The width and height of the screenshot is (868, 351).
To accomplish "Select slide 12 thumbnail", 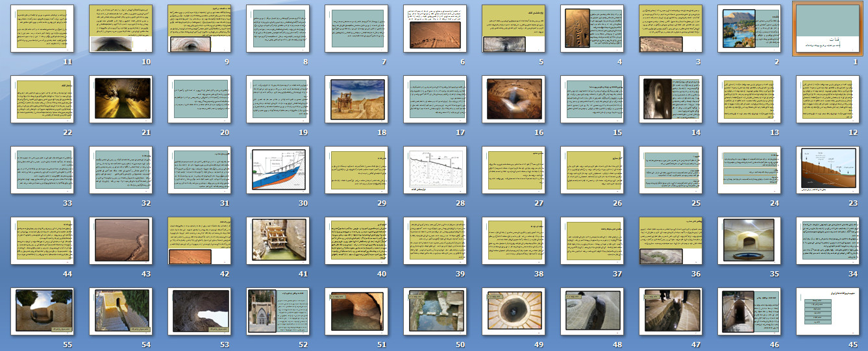I will point(828,99).
